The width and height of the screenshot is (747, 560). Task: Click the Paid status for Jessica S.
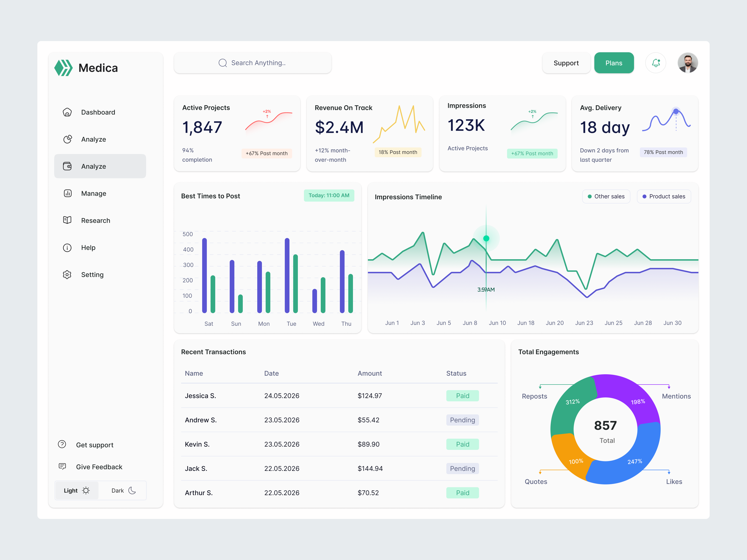click(x=462, y=395)
